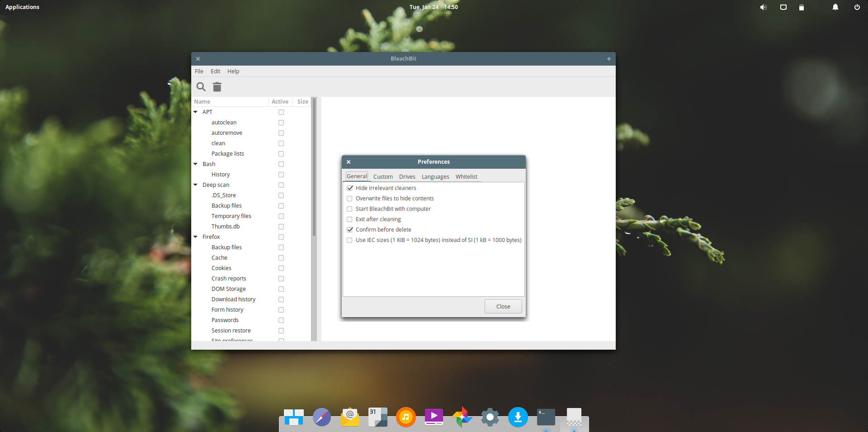Click the date and time in top panel
This screenshot has width=868, height=432.
tap(434, 7)
